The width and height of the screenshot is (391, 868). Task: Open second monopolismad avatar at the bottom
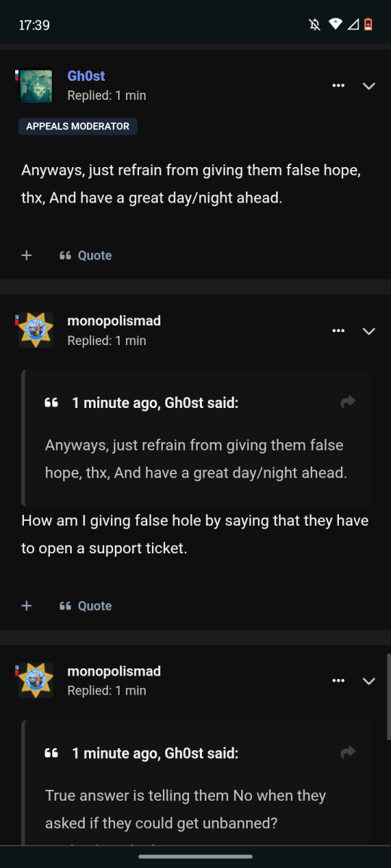click(x=35, y=681)
